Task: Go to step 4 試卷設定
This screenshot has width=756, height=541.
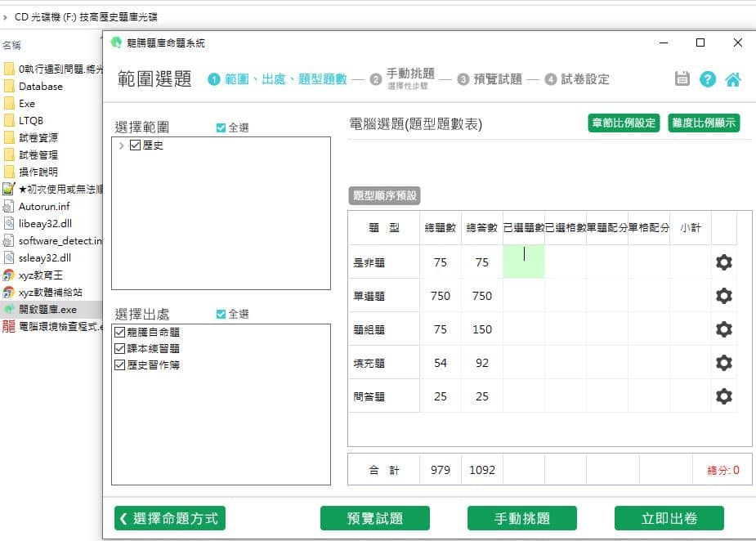Action: click(577, 79)
